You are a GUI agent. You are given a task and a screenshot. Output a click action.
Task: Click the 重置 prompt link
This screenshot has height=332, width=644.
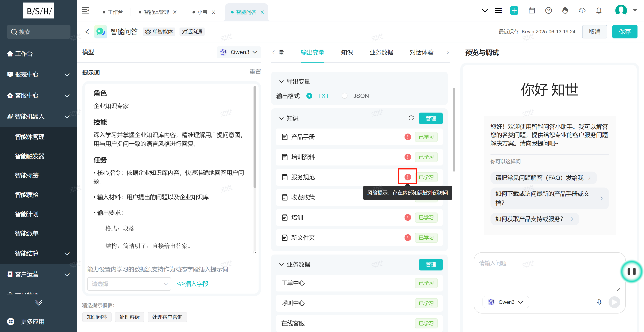pyautogui.click(x=255, y=72)
